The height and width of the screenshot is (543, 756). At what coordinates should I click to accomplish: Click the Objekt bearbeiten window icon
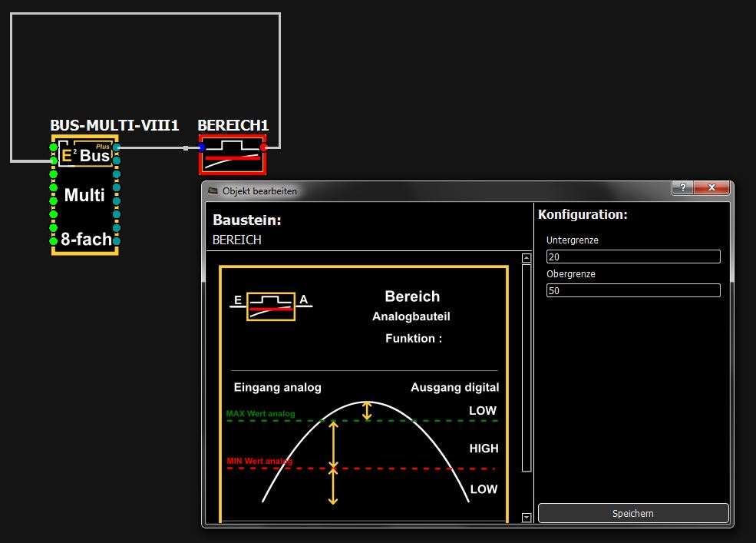click(x=213, y=191)
